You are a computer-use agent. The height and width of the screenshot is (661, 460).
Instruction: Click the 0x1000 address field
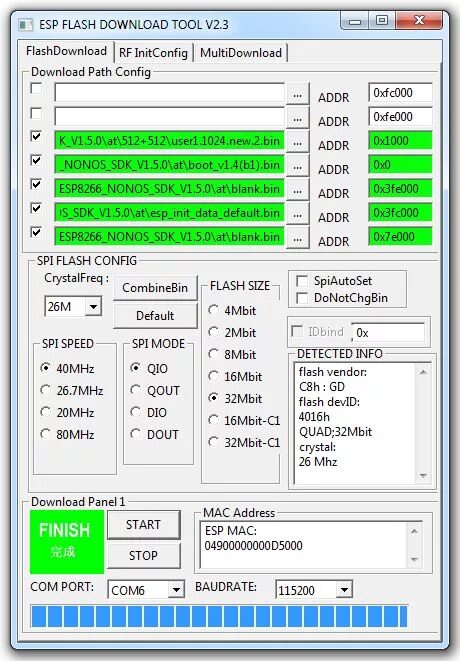click(x=400, y=140)
